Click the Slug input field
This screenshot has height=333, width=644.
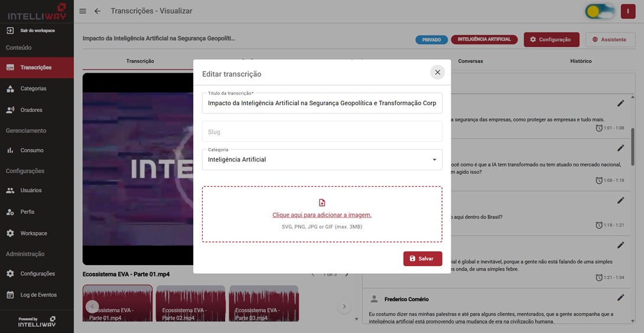[322, 132]
